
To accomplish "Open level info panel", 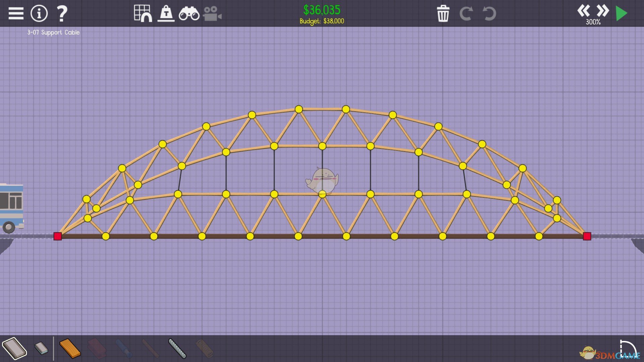I will (39, 13).
